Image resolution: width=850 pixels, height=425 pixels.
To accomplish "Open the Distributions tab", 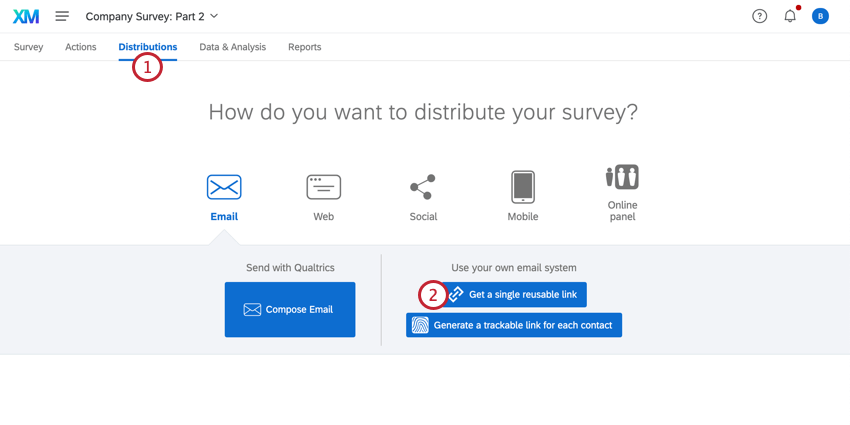I will point(147,47).
